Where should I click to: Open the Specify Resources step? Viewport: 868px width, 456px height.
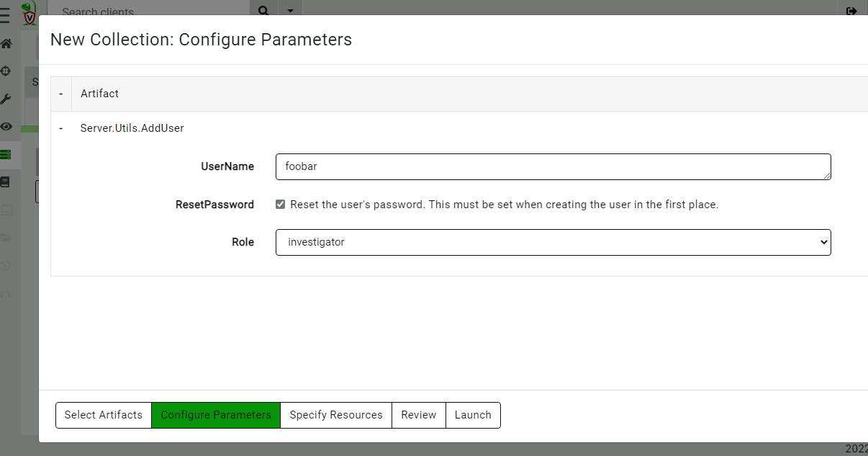tap(335, 415)
